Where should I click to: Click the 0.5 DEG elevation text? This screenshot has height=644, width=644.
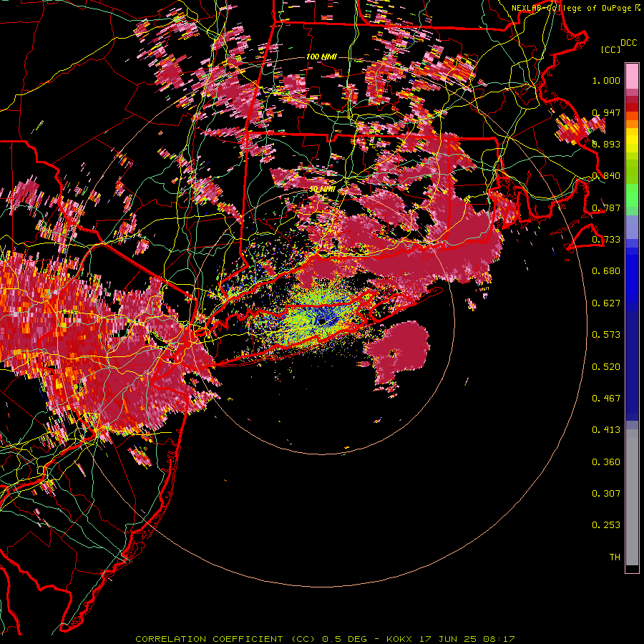point(343,639)
